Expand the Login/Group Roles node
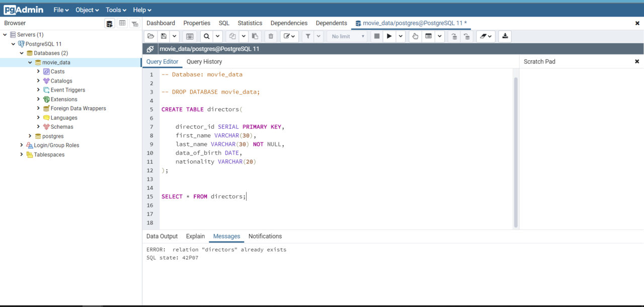This screenshot has width=644, height=307. click(x=22, y=145)
